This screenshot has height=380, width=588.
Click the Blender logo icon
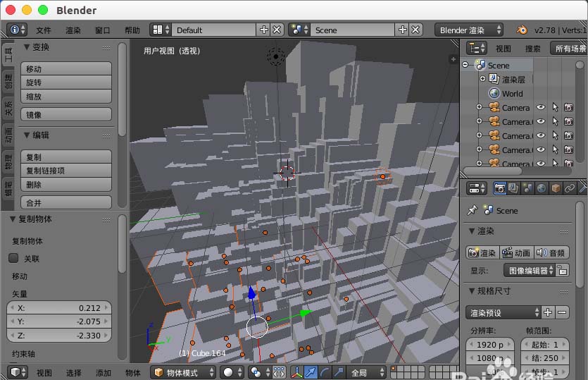point(522,30)
